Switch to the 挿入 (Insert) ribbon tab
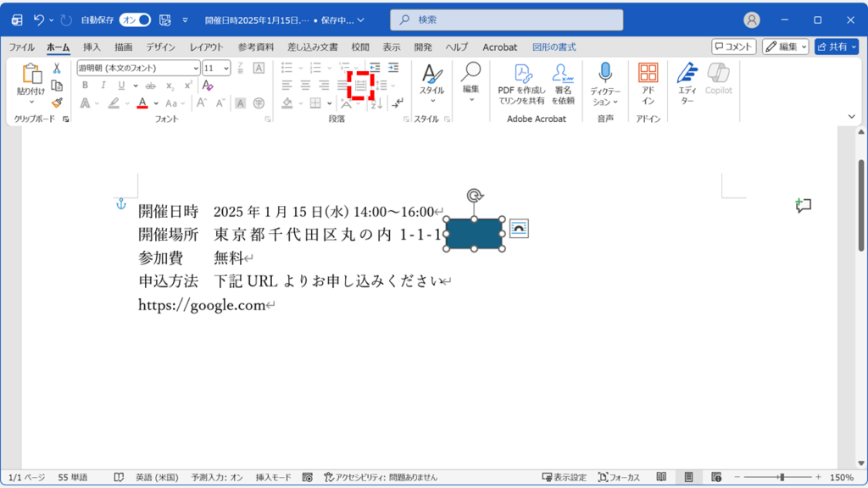This screenshot has height=488, width=868. [90, 47]
